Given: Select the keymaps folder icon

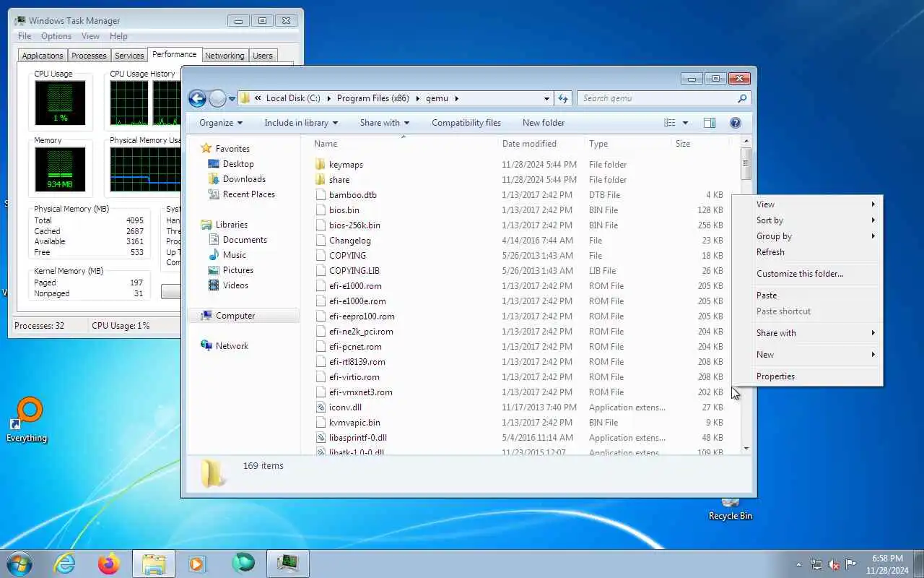Looking at the screenshot, I should [x=321, y=165].
